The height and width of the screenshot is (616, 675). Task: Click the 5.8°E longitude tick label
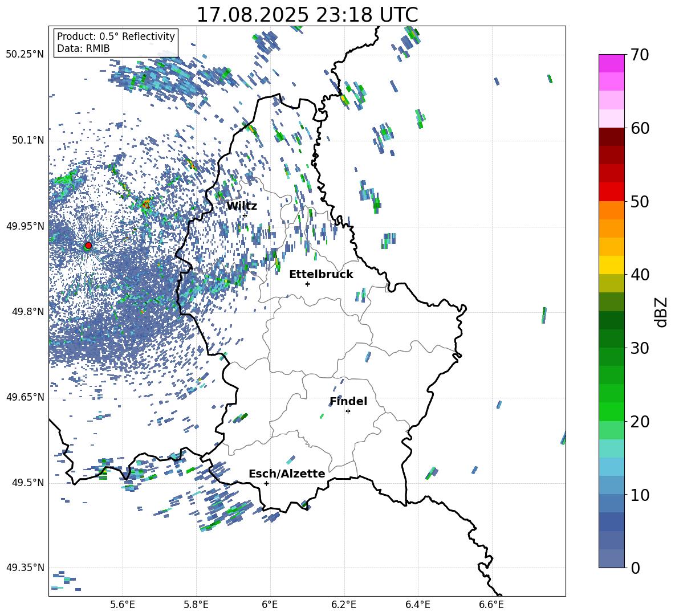[x=196, y=605]
